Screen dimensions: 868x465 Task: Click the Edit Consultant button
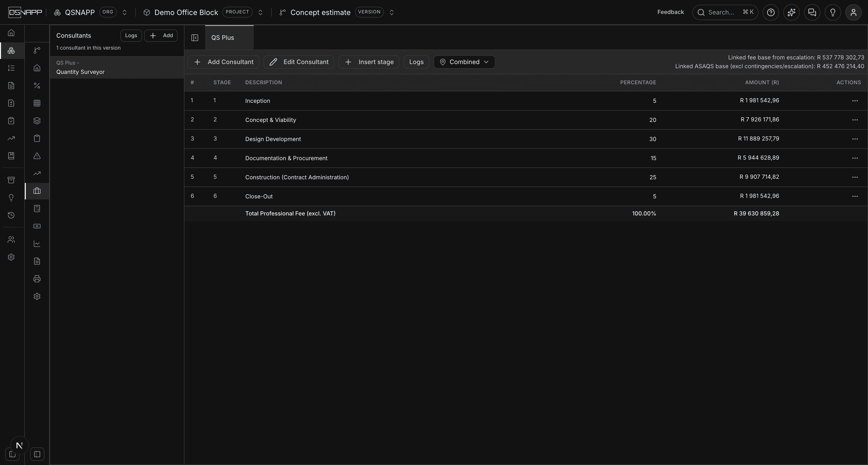point(299,62)
